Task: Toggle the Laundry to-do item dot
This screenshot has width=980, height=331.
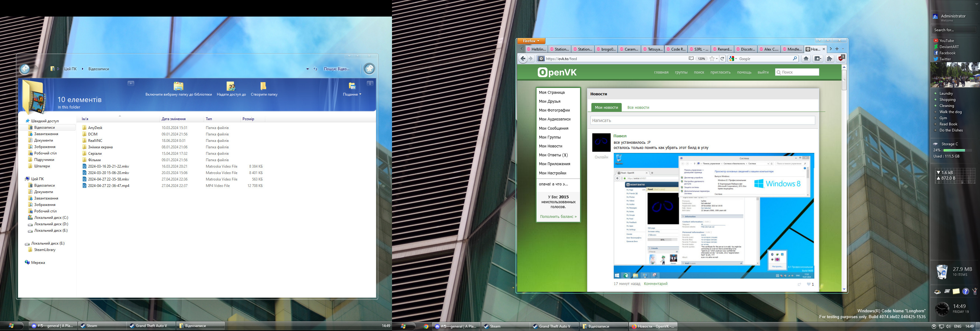Action: pos(936,93)
